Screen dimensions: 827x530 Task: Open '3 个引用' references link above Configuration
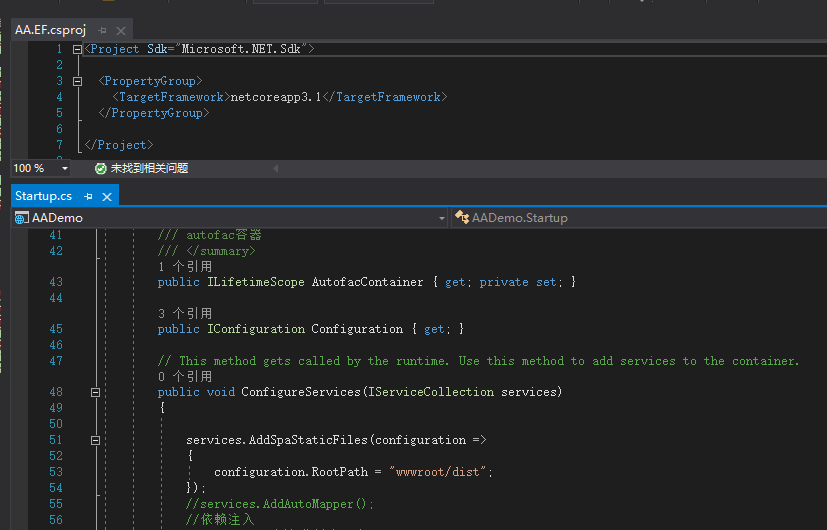pos(185,313)
